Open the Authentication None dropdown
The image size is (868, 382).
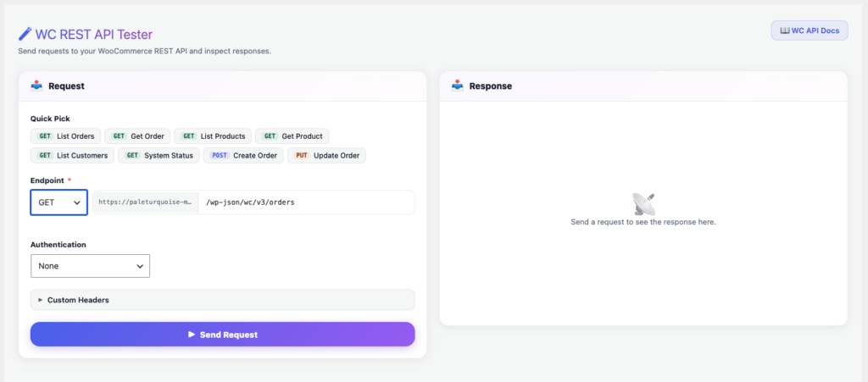[x=90, y=266]
